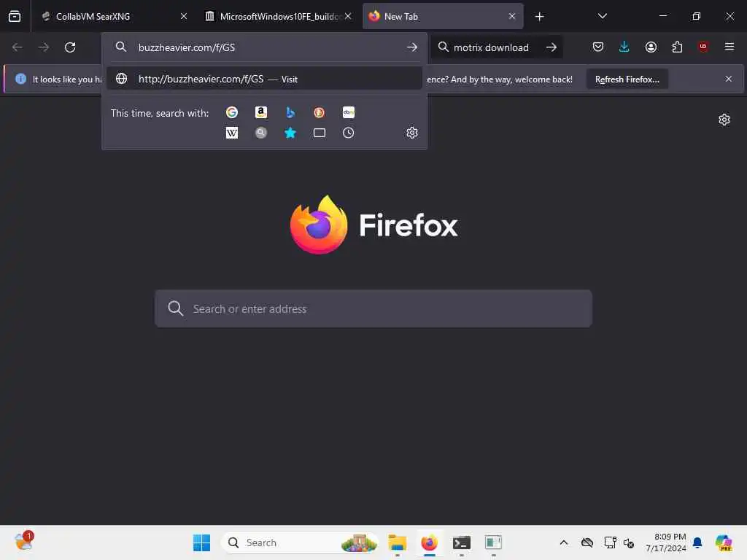Search this time with eBay
Screen dimensions: 747x560
pyautogui.click(x=348, y=112)
